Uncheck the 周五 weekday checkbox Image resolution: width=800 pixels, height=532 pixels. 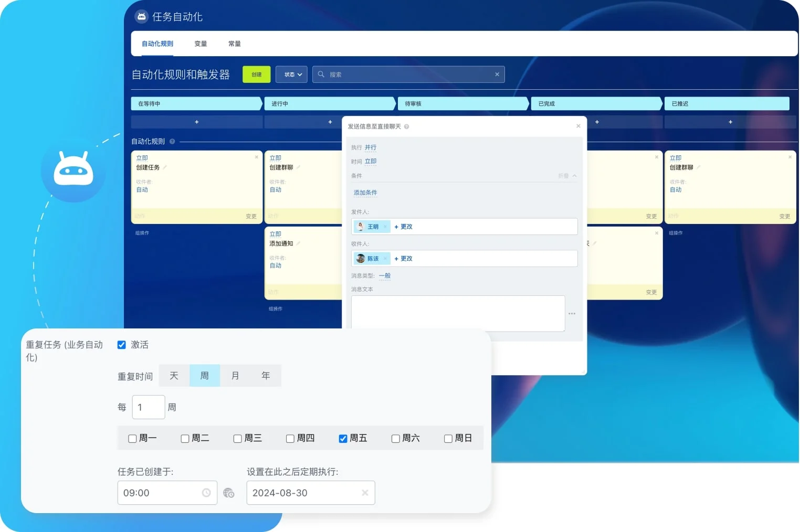(x=343, y=438)
